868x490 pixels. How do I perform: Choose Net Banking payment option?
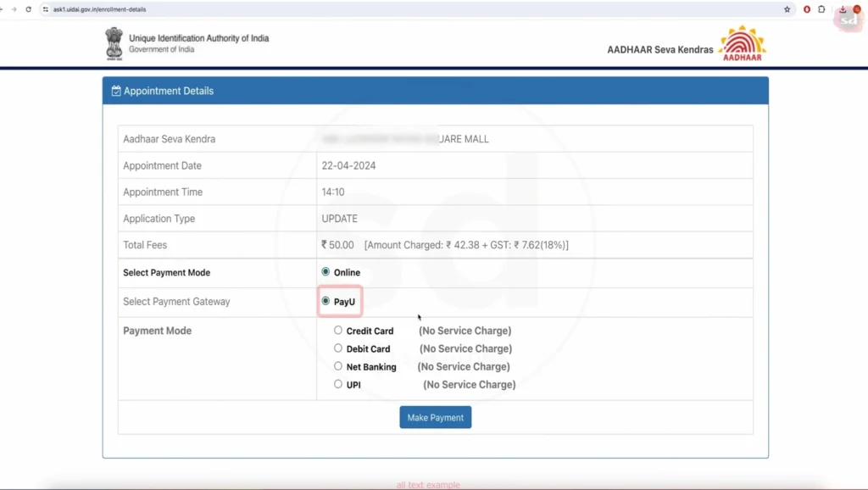(338, 366)
